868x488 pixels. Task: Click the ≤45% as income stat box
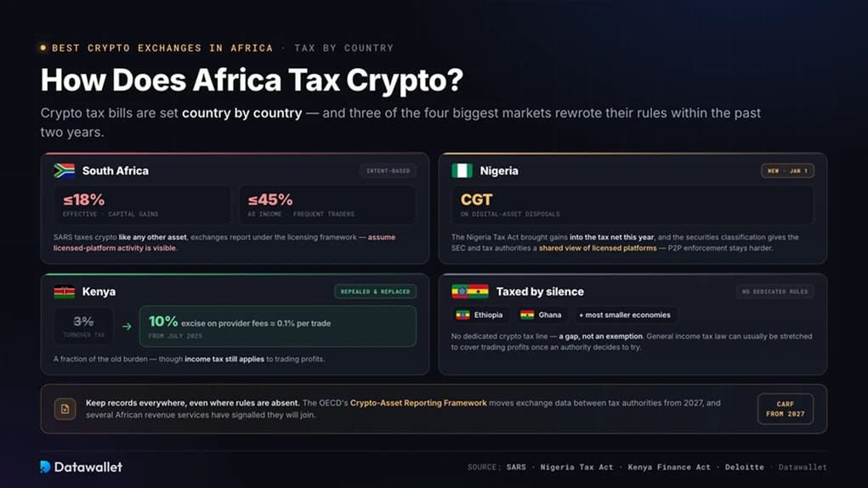[327, 205]
